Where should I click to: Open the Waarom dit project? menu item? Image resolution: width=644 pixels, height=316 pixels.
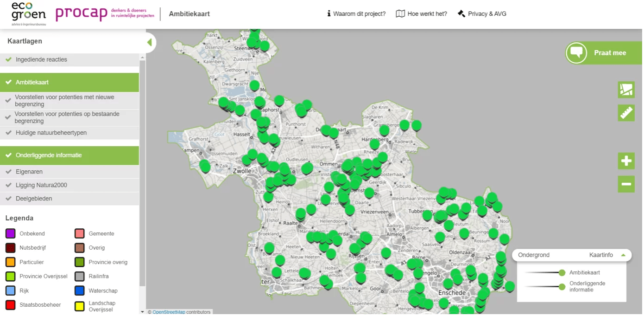pos(356,14)
